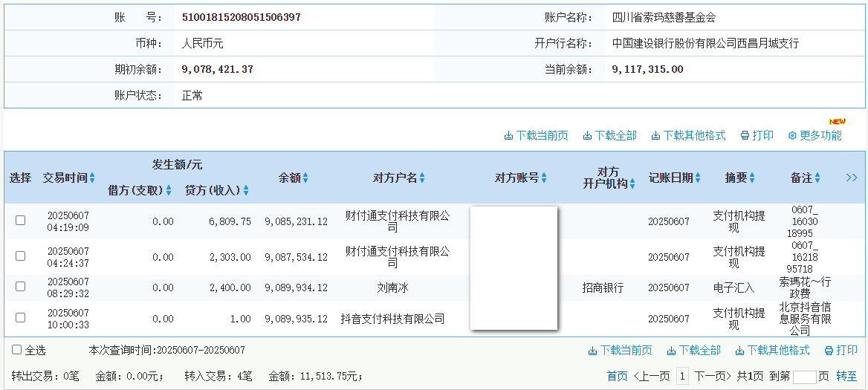This screenshot has height=390, width=868.
Task: Check the row with time 04:24:37
Action: click(x=21, y=256)
